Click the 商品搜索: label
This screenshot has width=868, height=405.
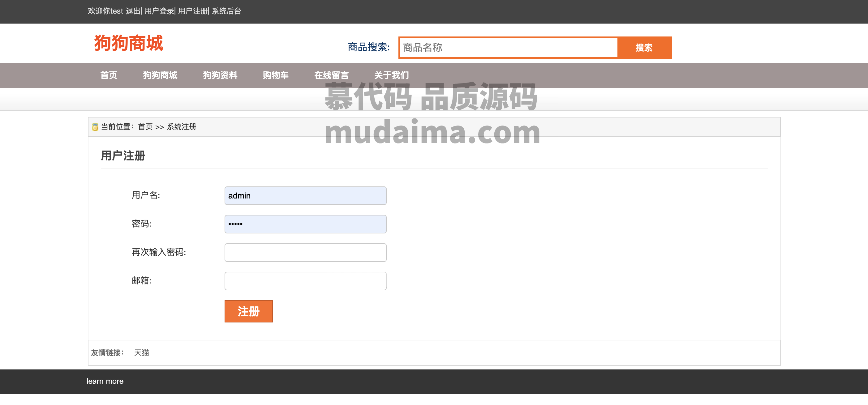tap(369, 47)
